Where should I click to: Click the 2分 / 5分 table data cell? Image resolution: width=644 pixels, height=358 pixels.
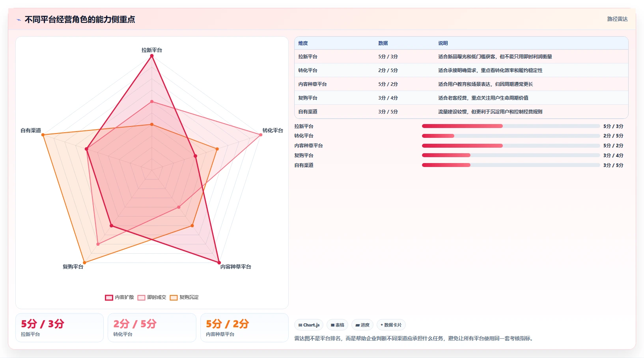tap(388, 70)
